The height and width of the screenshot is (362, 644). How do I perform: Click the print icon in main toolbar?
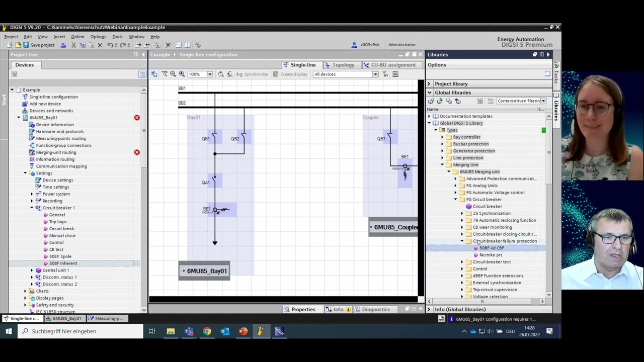point(63,45)
